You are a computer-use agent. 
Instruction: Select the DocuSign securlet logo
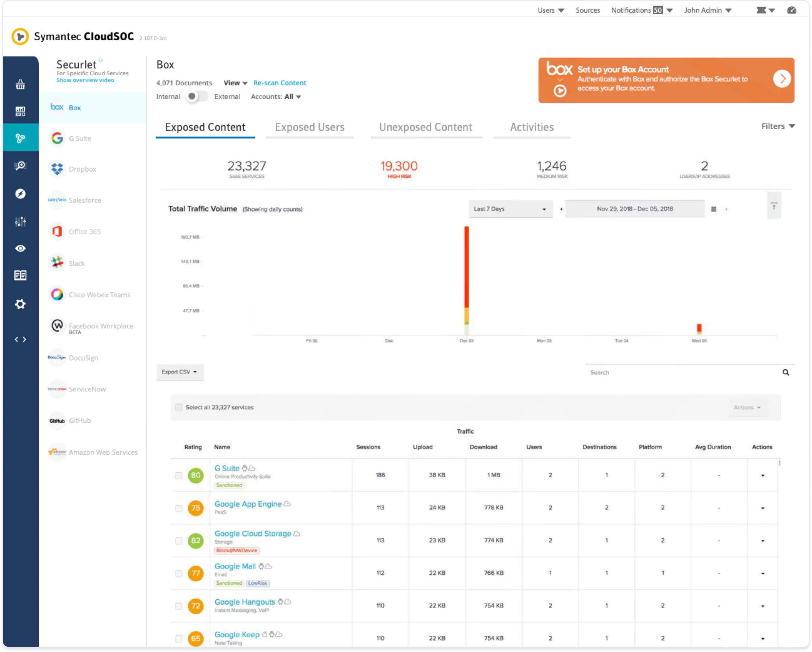pyautogui.click(x=57, y=358)
